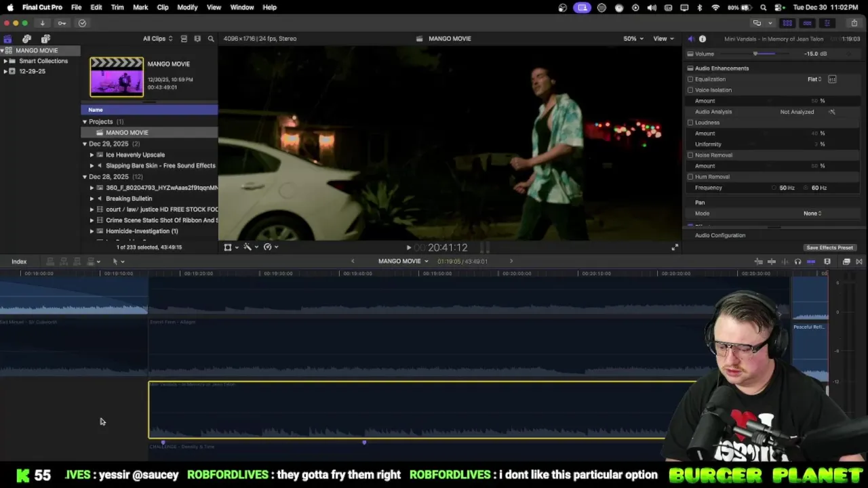Play the viewer video

click(408, 248)
